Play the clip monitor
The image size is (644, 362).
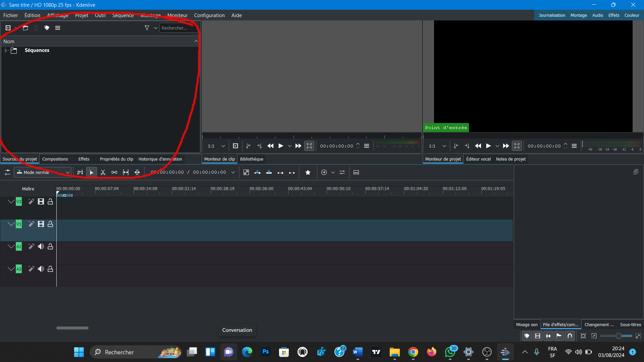281,146
